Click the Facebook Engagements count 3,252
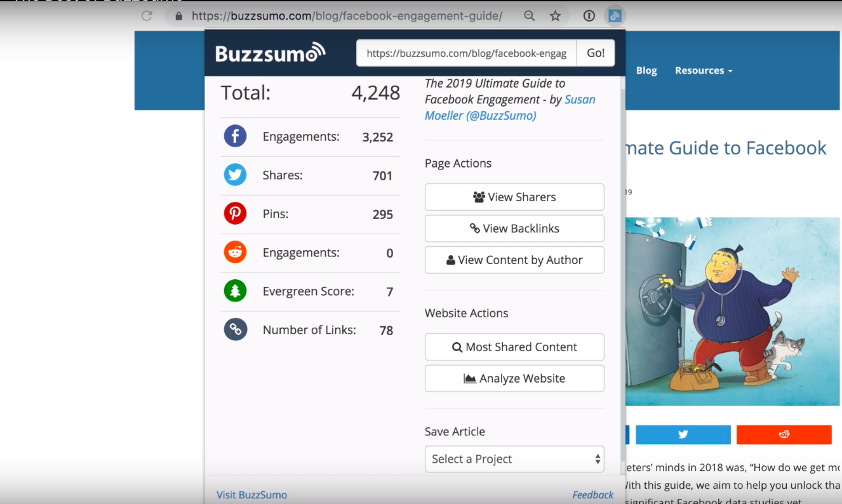Viewport: 842px width, 504px height. coord(378,137)
